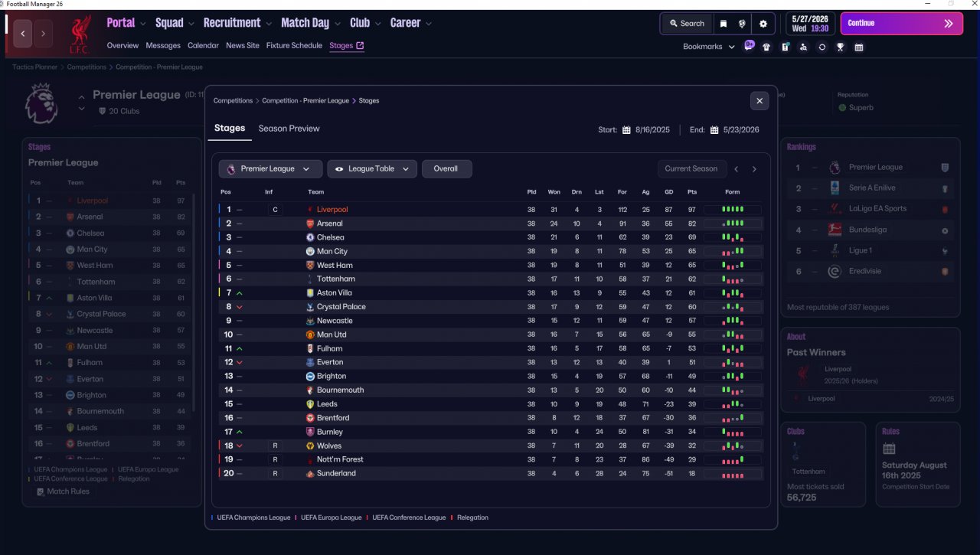Image resolution: width=980 pixels, height=555 pixels.
Task: Open the Bookmarks dropdown
Action: (x=709, y=47)
